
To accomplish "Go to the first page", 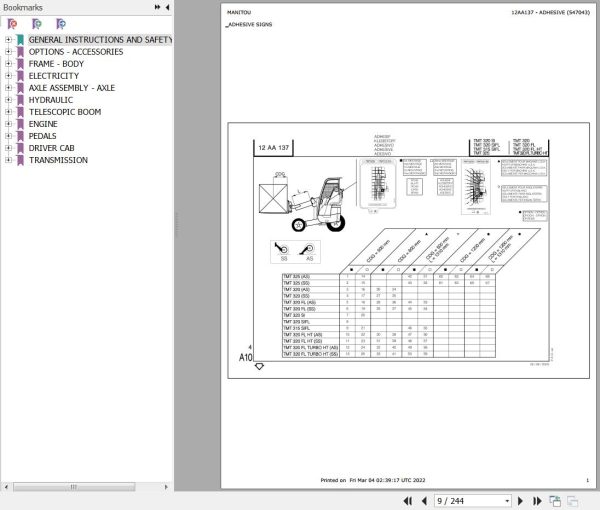I will 408,501.
